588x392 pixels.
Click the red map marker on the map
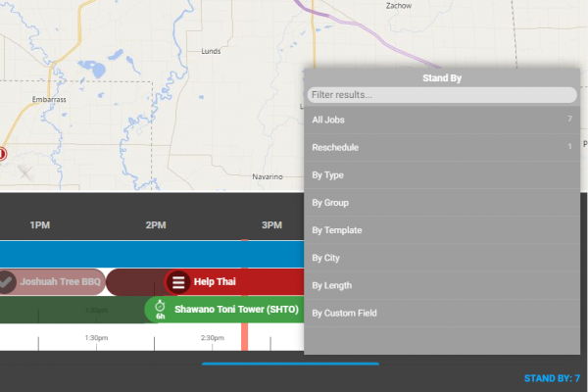coord(2,154)
